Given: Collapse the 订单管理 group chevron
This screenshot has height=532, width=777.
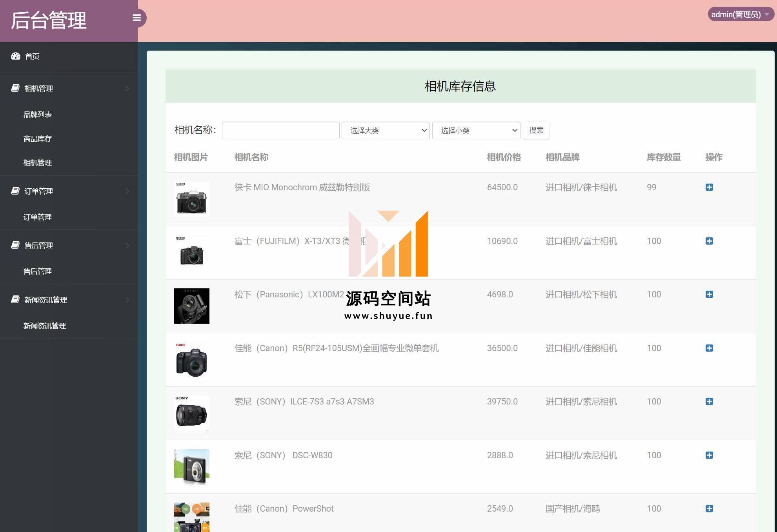Looking at the screenshot, I should click(x=127, y=191).
